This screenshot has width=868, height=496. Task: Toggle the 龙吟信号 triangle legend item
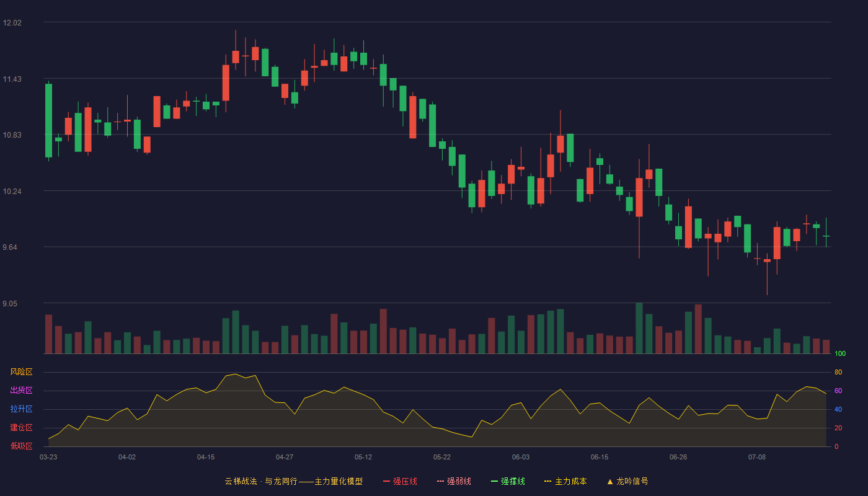point(627,481)
